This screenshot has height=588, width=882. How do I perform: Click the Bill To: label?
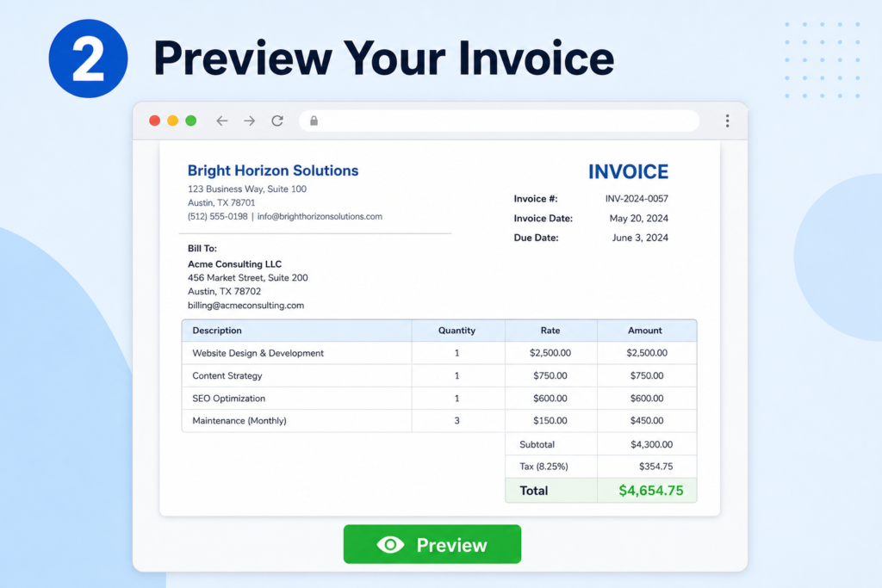(202, 249)
